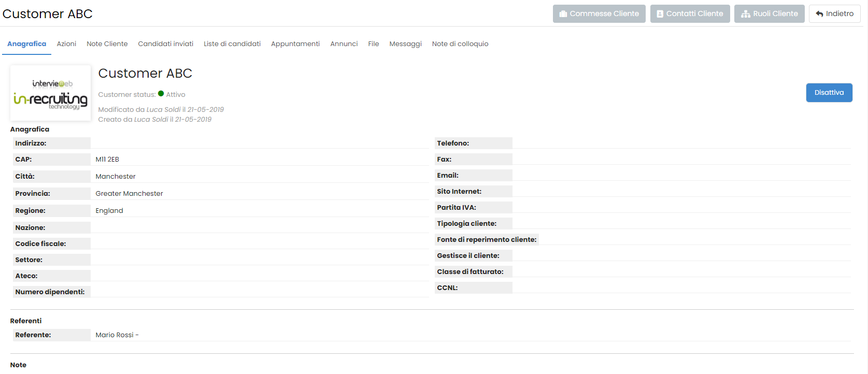Switch to the File tab

(373, 44)
